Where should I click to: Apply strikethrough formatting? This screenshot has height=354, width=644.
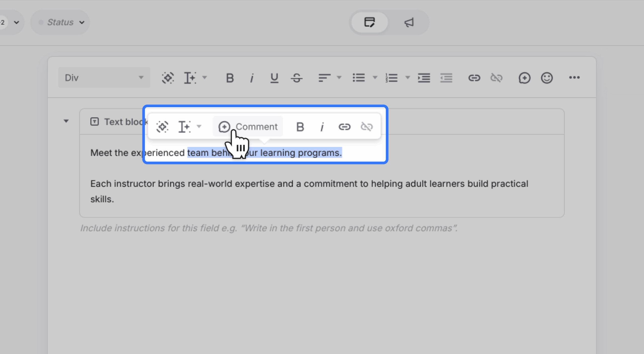click(x=296, y=78)
